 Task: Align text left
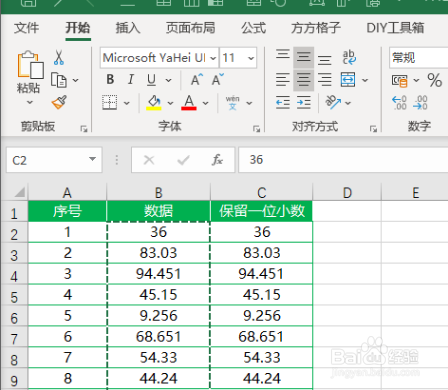(x=283, y=80)
